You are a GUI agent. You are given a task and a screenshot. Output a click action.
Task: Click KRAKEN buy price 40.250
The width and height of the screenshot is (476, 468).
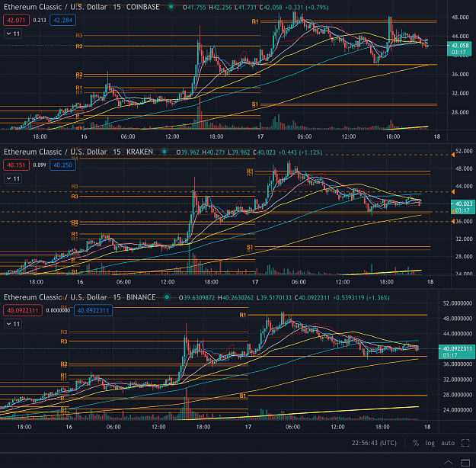coord(63,165)
